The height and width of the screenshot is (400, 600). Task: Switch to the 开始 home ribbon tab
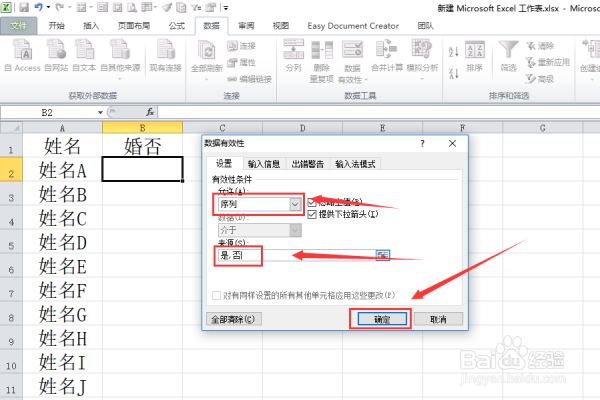click(x=57, y=26)
